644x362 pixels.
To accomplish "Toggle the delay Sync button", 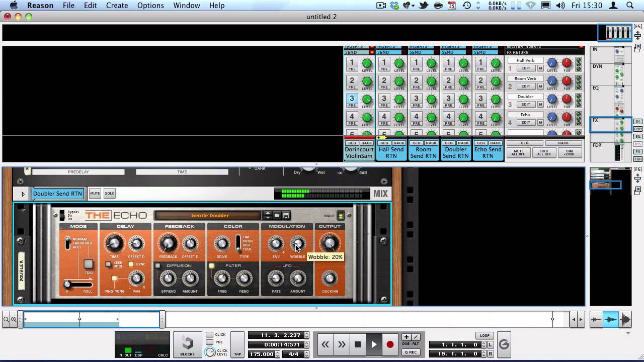I will pos(131,264).
